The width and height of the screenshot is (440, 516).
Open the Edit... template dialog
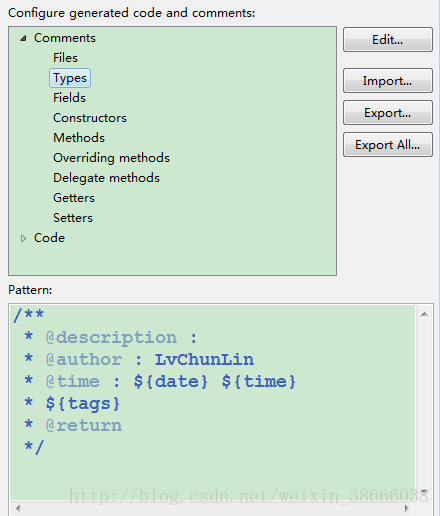[388, 40]
